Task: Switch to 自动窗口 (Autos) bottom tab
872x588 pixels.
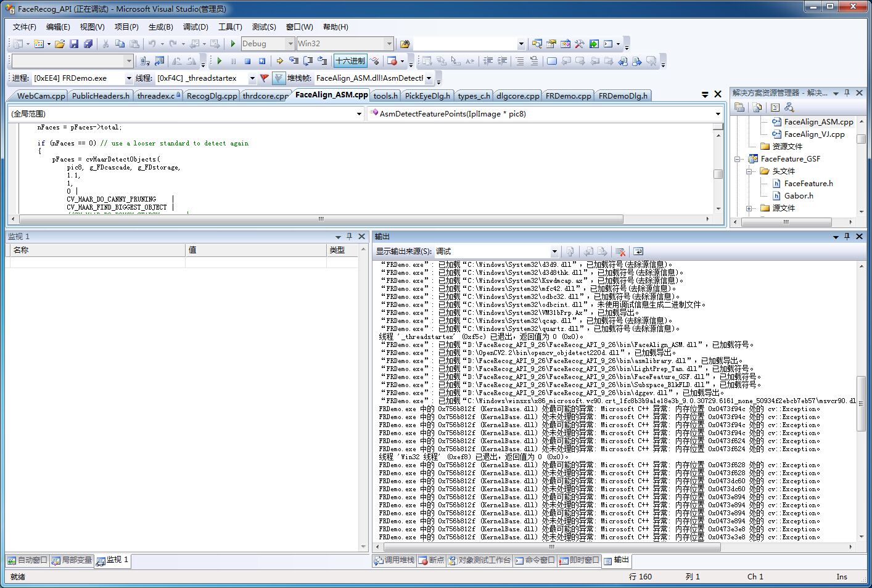Action: tap(27, 560)
